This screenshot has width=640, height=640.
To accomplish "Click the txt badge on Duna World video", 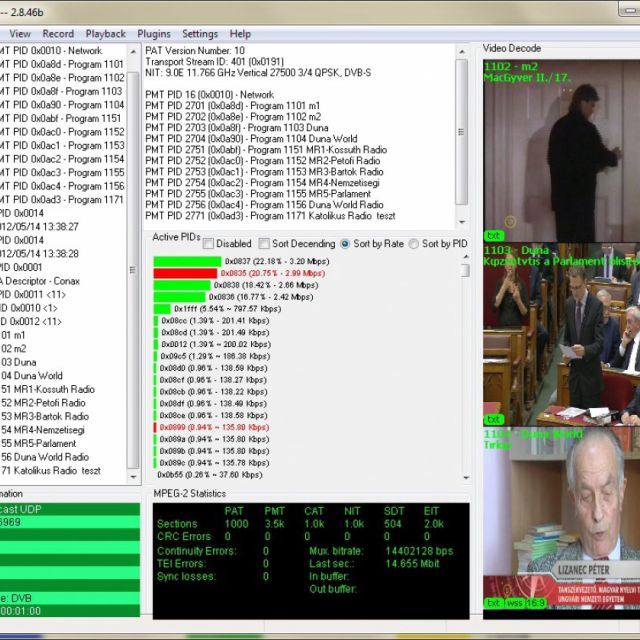I will (x=494, y=603).
